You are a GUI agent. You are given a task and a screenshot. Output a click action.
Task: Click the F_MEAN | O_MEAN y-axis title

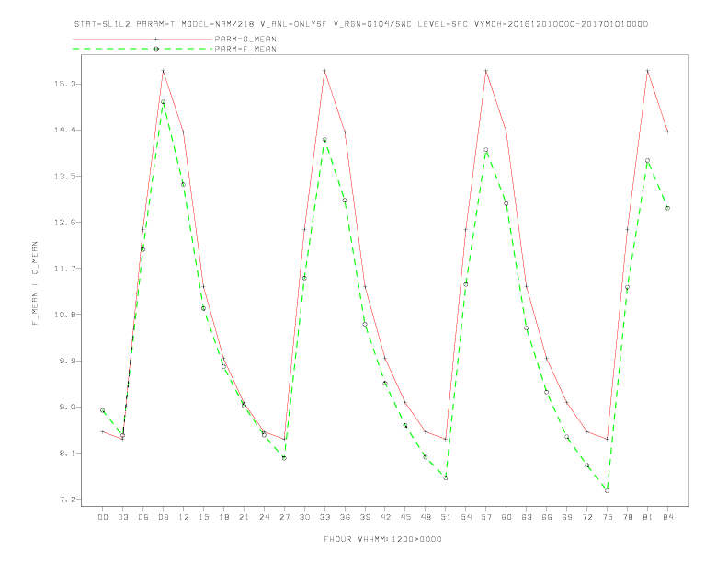click(x=35, y=283)
